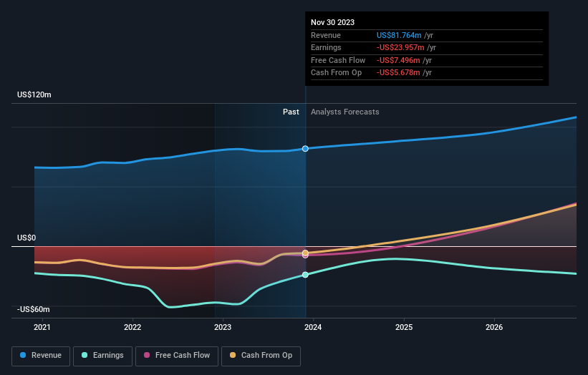588x375 pixels.
Task: Toggle the Earnings legend button
Action: click(x=102, y=356)
